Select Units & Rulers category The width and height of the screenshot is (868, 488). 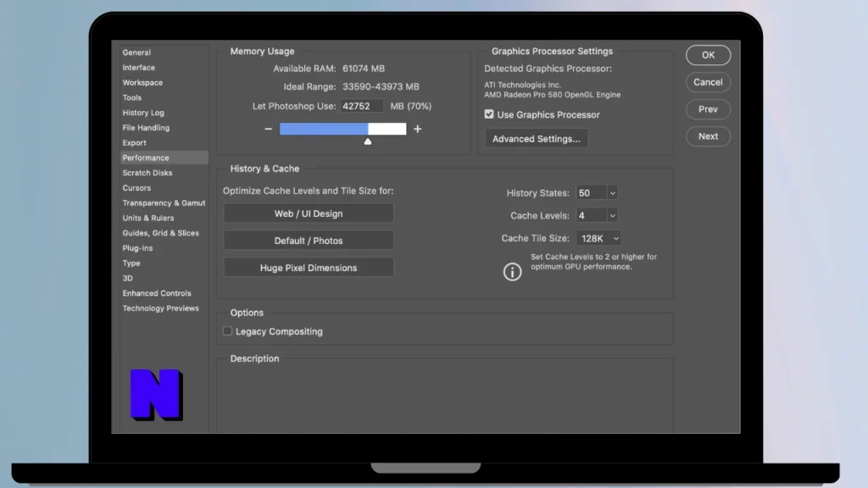tap(148, 218)
